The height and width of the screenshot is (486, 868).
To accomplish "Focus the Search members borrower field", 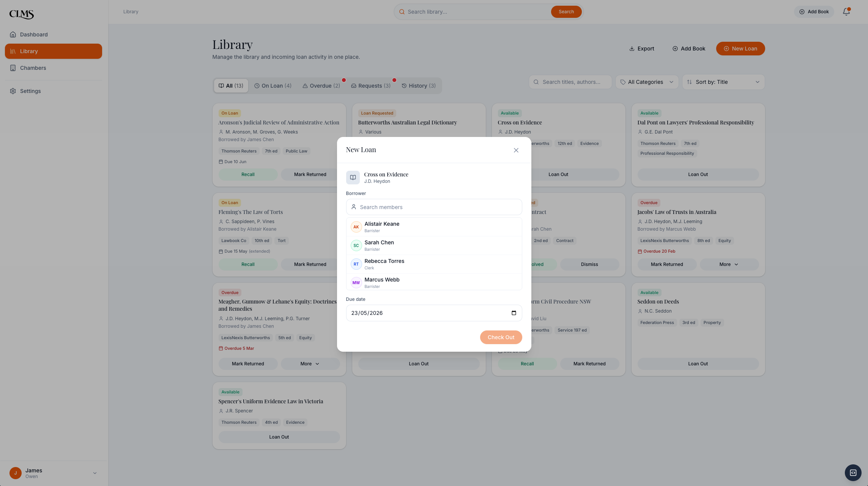I will coord(434,207).
